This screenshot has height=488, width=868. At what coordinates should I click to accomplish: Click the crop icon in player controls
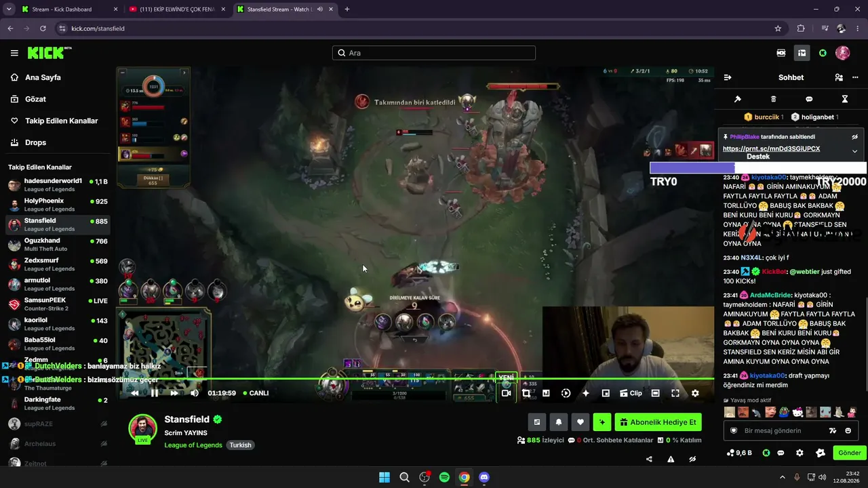coord(526,393)
